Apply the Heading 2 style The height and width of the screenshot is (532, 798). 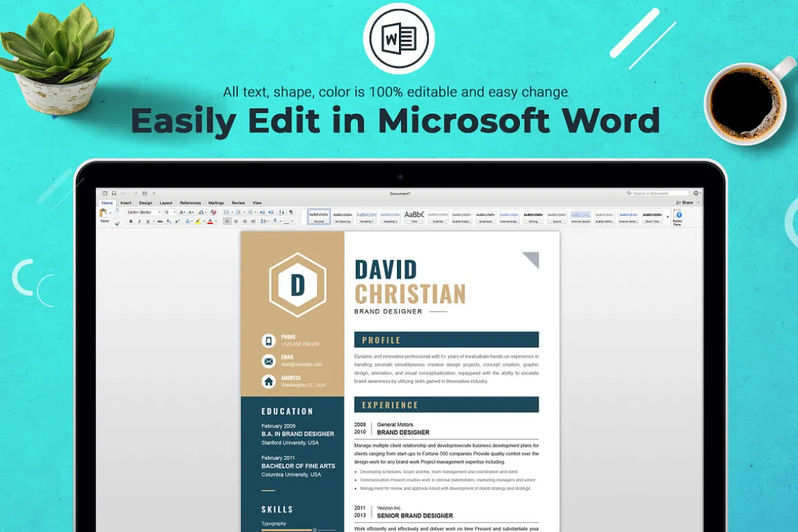pos(390,217)
